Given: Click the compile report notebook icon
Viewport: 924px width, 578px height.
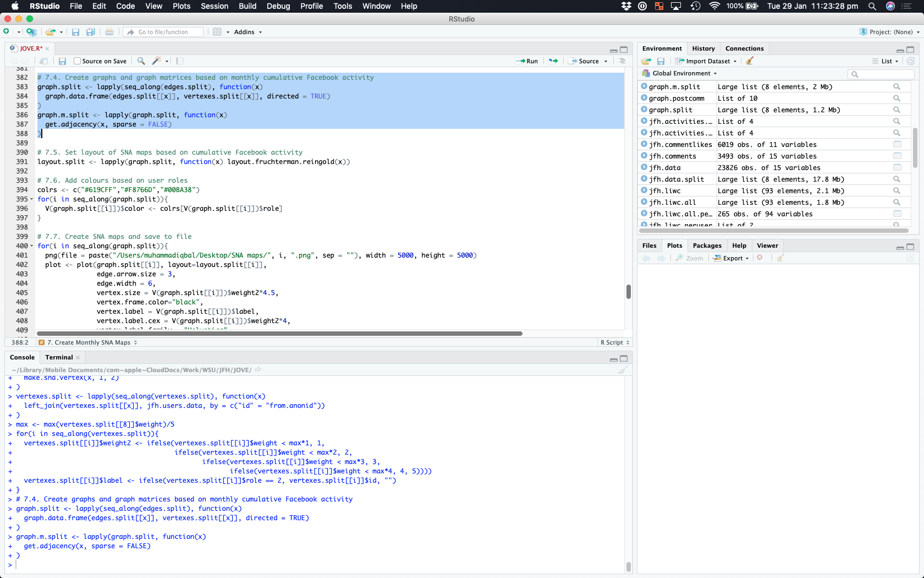Looking at the screenshot, I should click(179, 61).
